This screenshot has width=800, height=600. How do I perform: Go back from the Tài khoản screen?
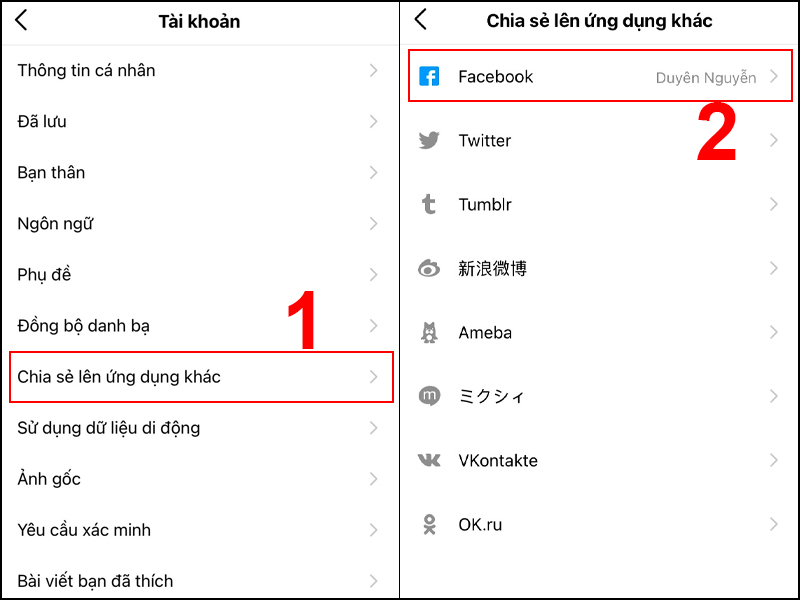[21, 20]
